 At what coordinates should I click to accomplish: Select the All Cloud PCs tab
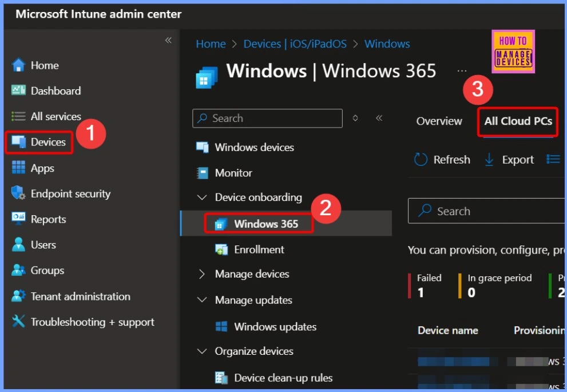(518, 121)
